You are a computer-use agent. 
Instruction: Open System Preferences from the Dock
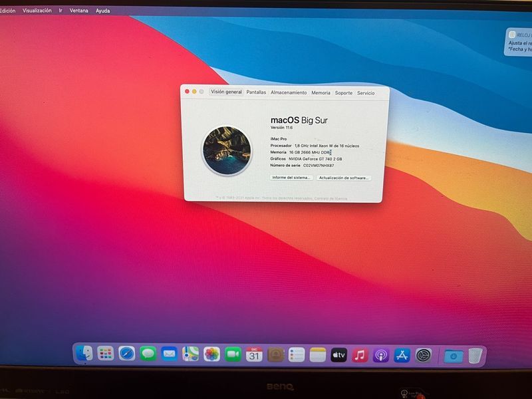click(424, 356)
